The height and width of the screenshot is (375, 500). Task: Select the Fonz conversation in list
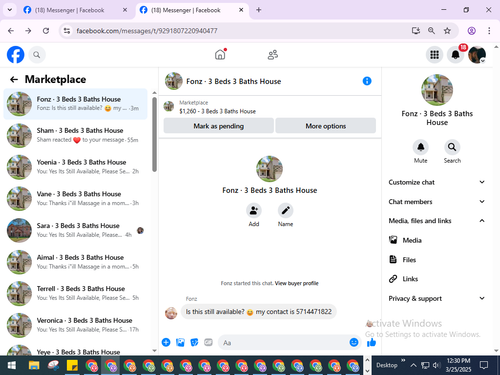click(x=75, y=104)
